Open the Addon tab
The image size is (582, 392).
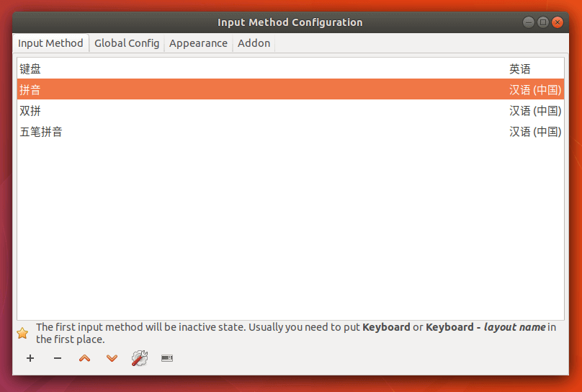point(254,43)
